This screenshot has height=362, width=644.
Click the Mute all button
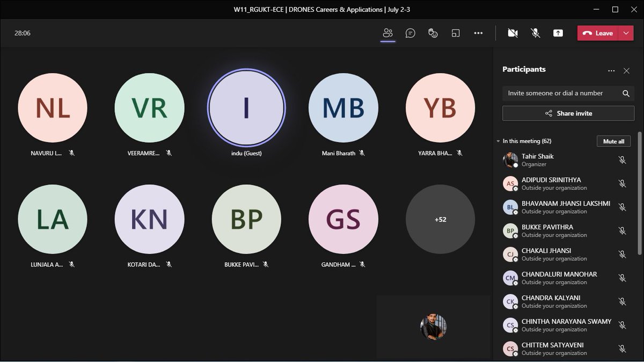[x=613, y=141]
